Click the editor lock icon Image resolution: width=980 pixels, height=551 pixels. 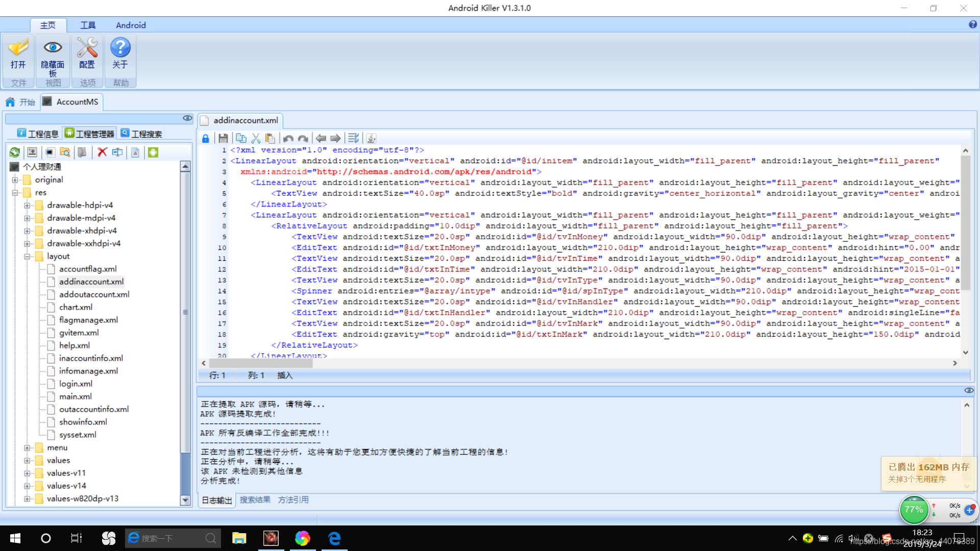tap(205, 138)
